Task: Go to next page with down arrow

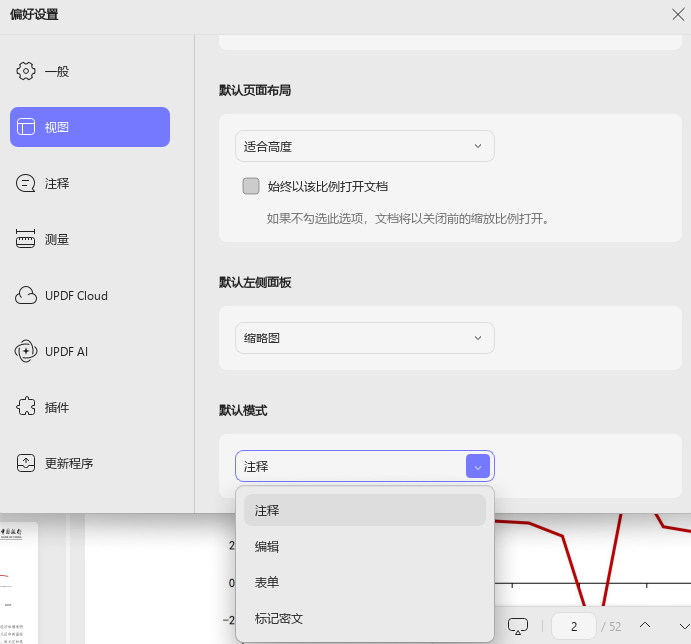Action: point(684,626)
